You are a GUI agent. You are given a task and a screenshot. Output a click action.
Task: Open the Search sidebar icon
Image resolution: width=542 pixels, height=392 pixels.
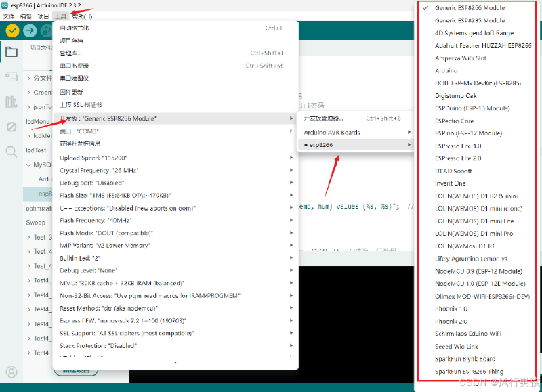12,152
